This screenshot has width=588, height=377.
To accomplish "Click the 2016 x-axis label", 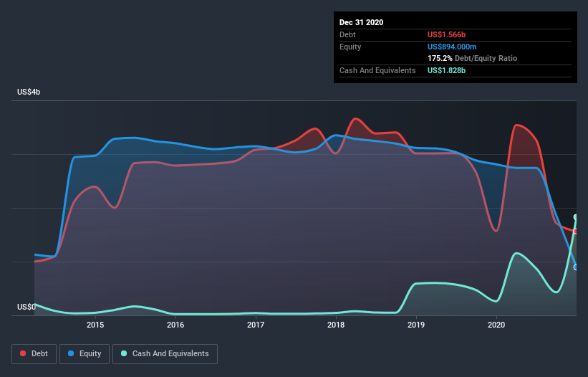I will click(x=175, y=325).
